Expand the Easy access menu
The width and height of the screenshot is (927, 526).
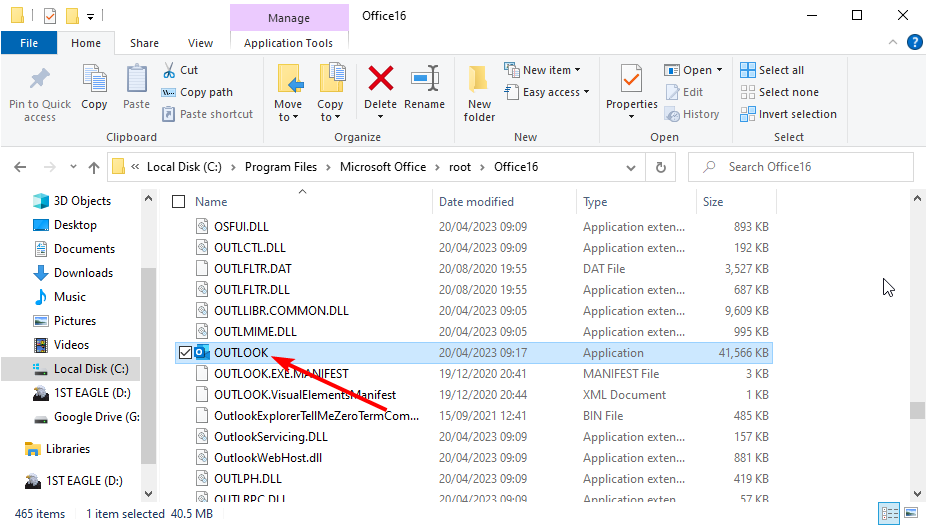coord(547,92)
